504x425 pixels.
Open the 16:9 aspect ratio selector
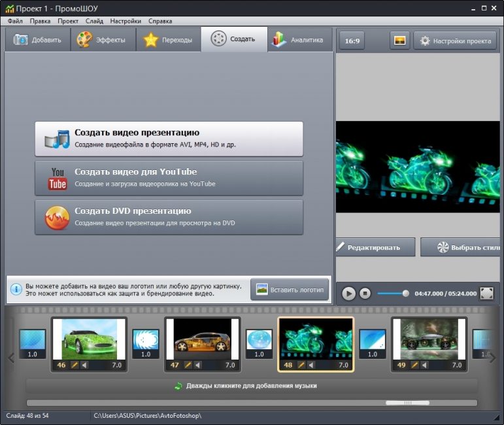(x=352, y=41)
